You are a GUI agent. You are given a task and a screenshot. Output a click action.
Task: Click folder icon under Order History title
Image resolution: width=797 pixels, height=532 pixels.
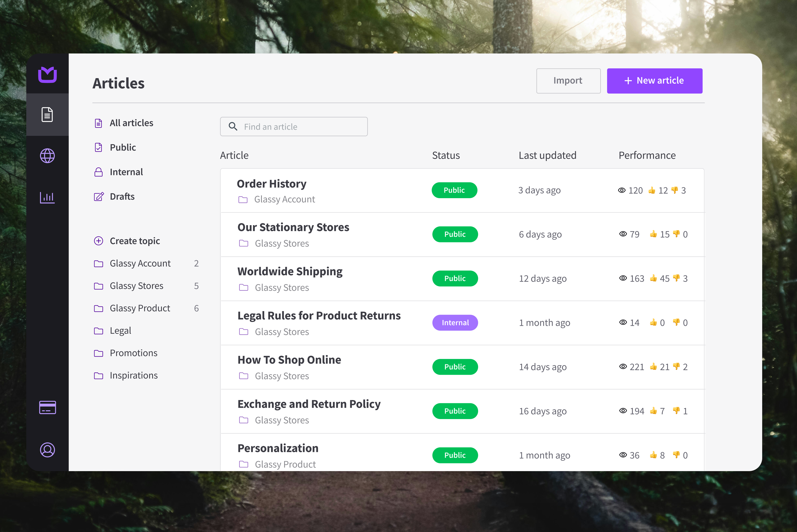tap(243, 200)
